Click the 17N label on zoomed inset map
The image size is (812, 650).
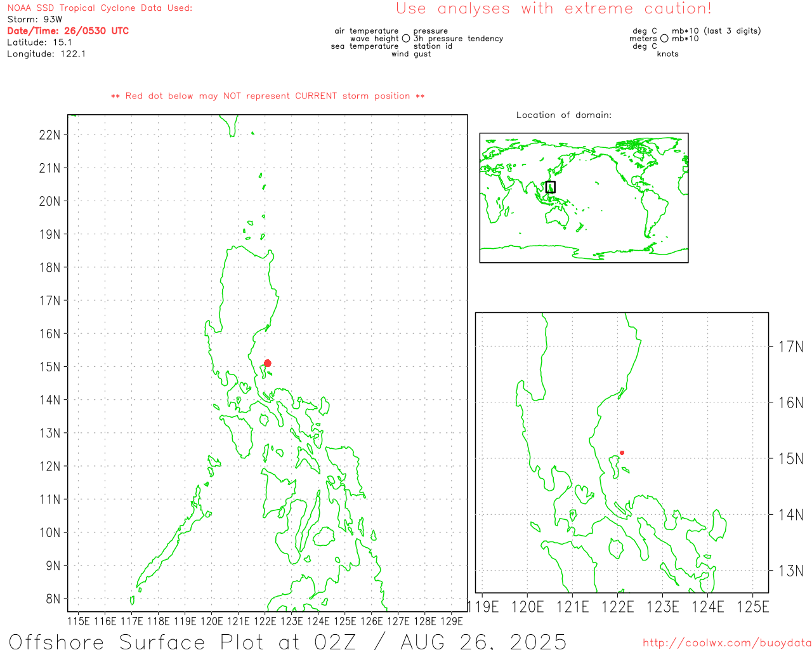[791, 347]
